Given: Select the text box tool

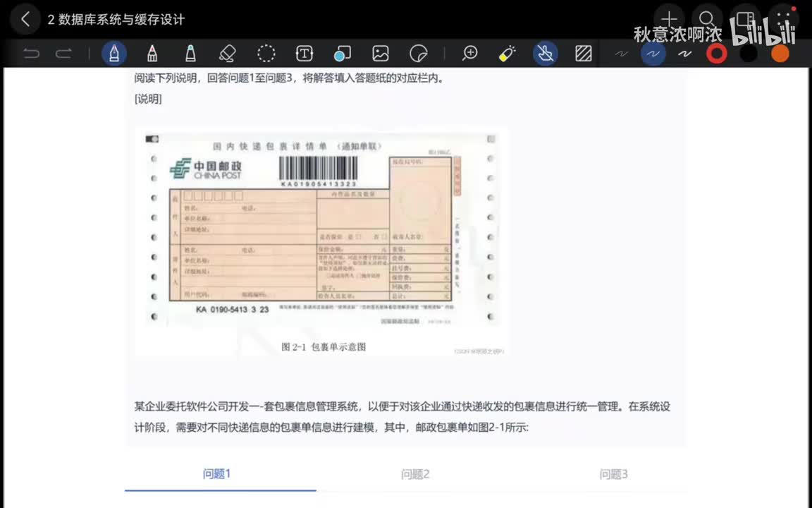Looking at the screenshot, I should 304,54.
